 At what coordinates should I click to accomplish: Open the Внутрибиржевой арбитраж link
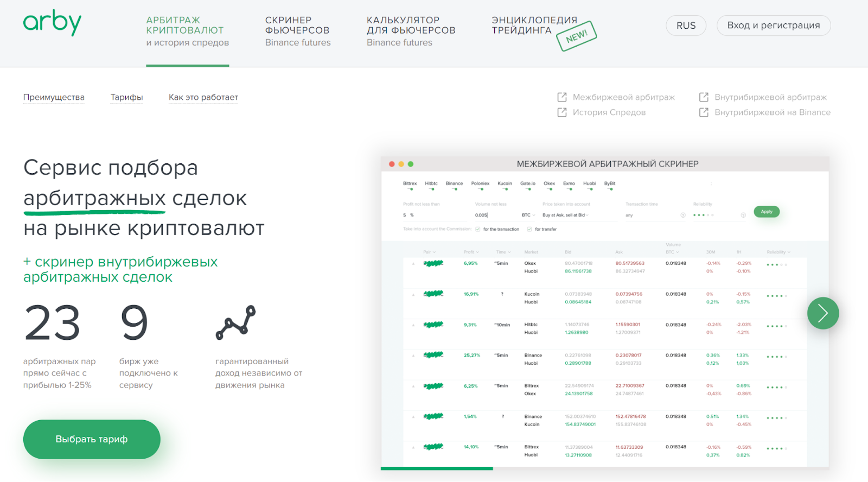tap(770, 97)
